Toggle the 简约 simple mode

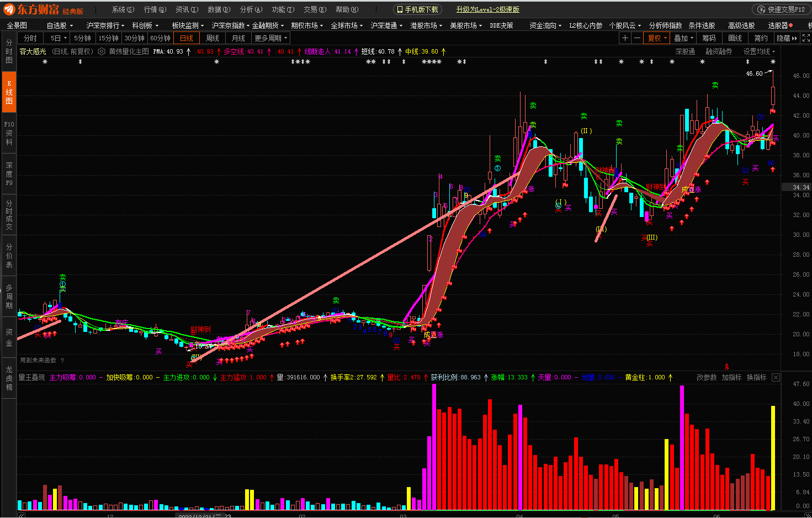pyautogui.click(x=761, y=38)
